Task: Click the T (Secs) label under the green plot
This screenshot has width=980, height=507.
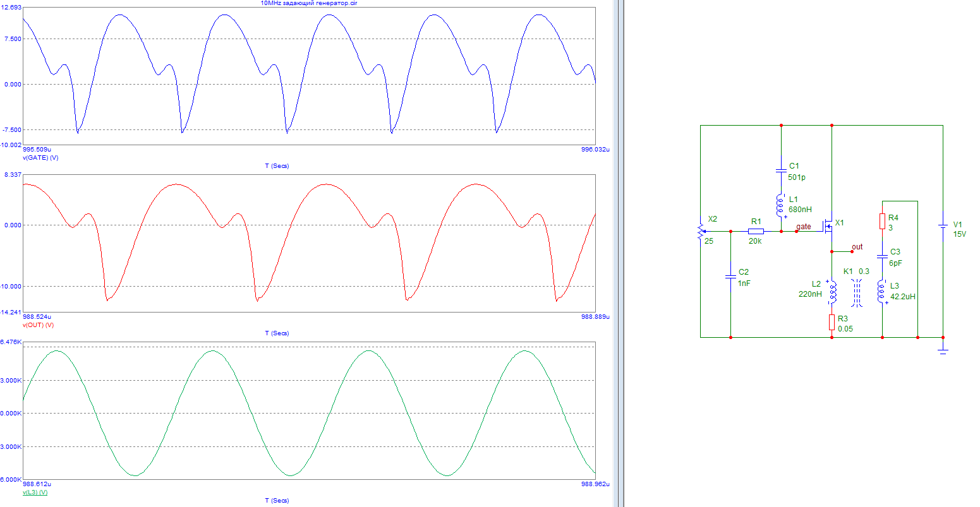Action: point(277,501)
